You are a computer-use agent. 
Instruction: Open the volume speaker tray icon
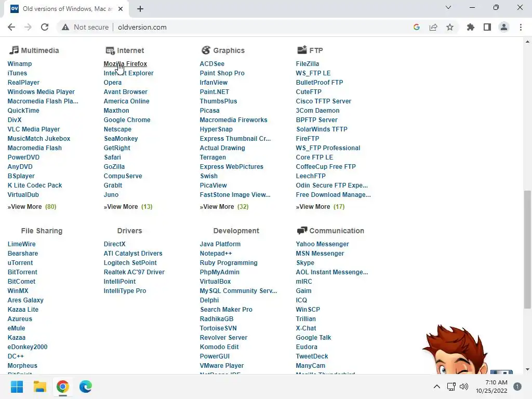(x=464, y=387)
